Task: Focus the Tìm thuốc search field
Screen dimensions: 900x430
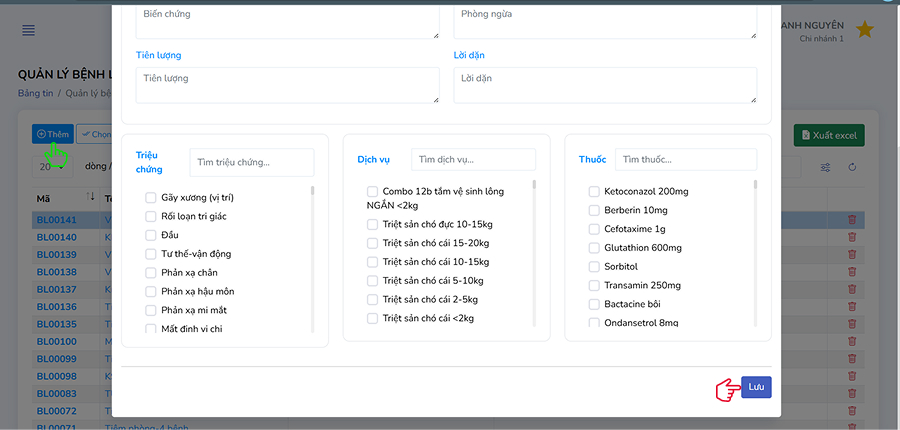Action: 685,159
